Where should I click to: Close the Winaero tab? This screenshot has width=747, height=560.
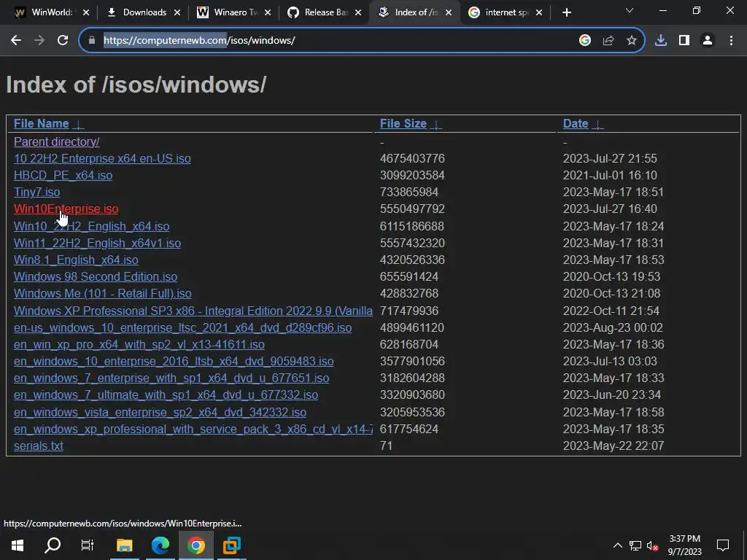[x=268, y=12]
